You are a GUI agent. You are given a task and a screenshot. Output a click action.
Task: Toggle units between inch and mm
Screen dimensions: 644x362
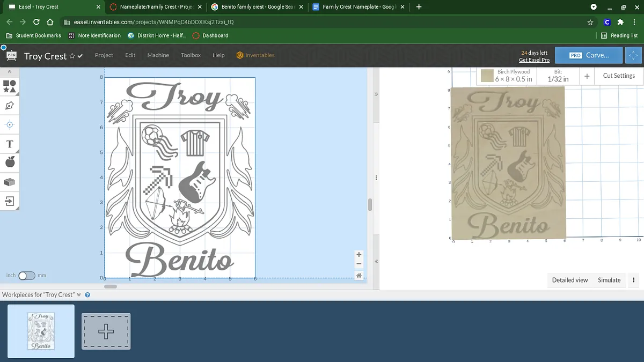pos(26,276)
